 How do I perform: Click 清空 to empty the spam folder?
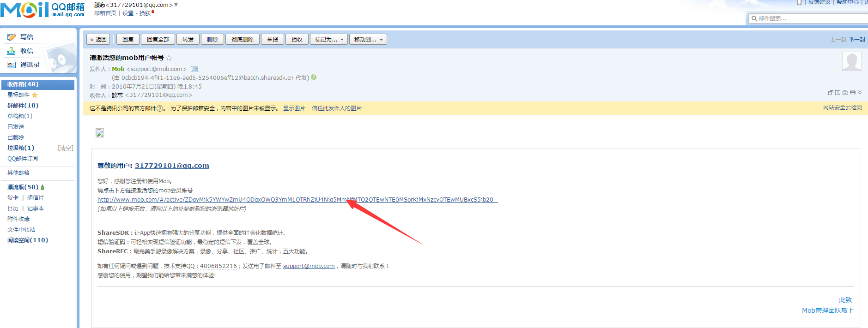(66, 148)
